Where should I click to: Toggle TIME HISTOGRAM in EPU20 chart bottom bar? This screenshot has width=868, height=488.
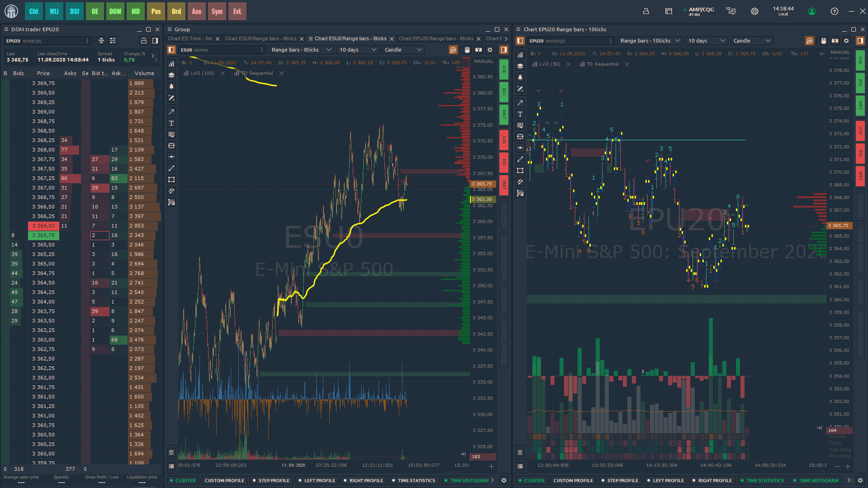click(x=816, y=480)
